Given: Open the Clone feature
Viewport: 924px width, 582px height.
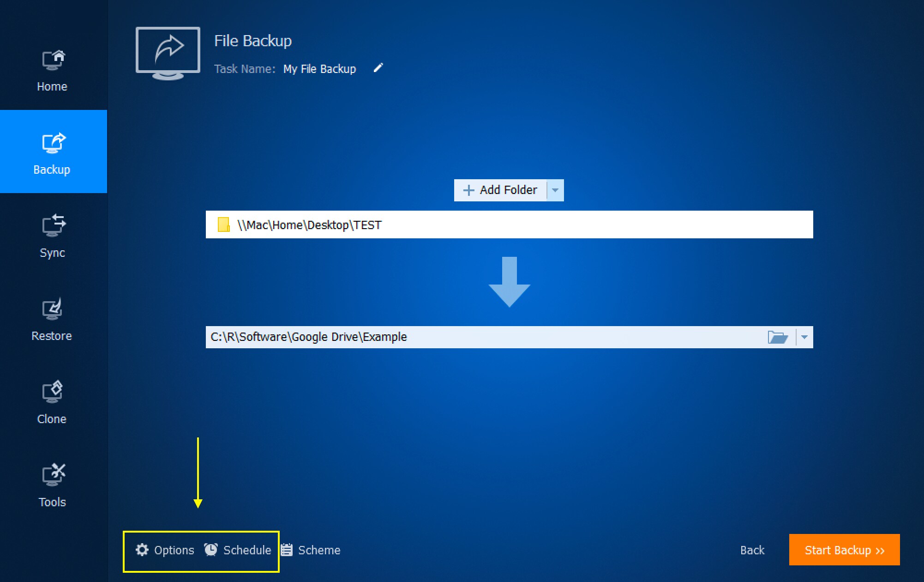Looking at the screenshot, I should tap(52, 402).
